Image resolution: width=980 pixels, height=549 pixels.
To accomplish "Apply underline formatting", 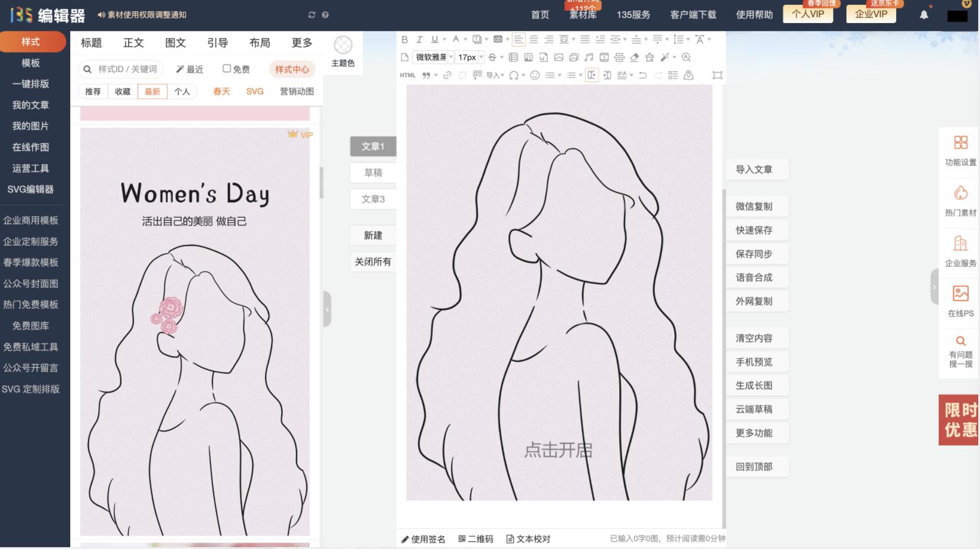I will 435,39.
